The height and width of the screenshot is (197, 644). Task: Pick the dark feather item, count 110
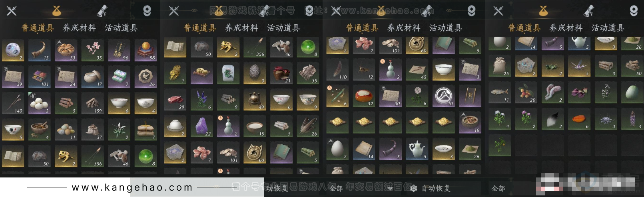point(337,69)
